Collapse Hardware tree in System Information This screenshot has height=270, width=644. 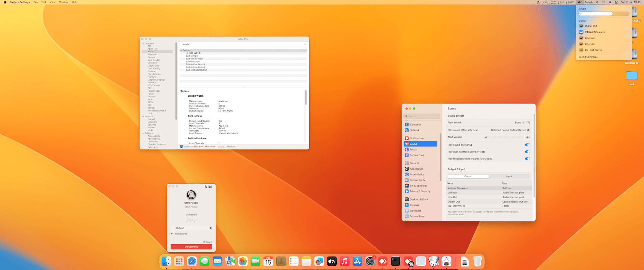coord(143,43)
